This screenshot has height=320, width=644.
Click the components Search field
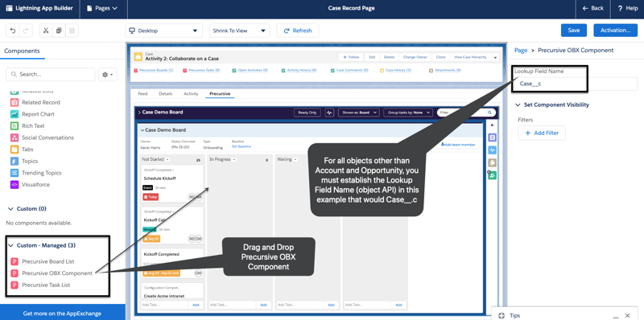[x=50, y=74]
